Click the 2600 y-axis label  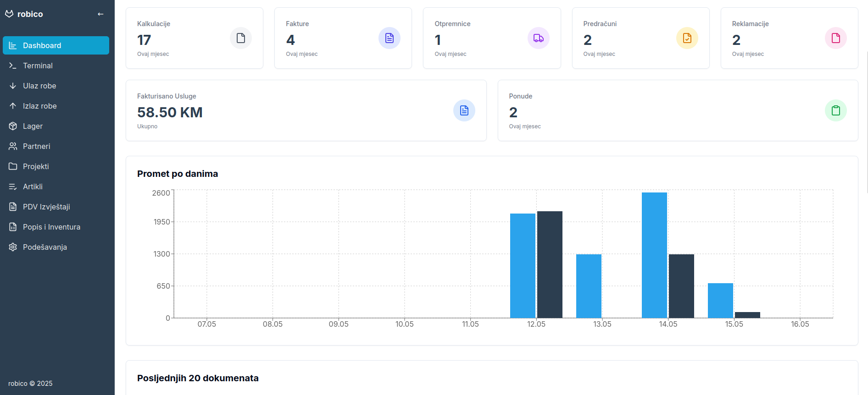(x=161, y=193)
